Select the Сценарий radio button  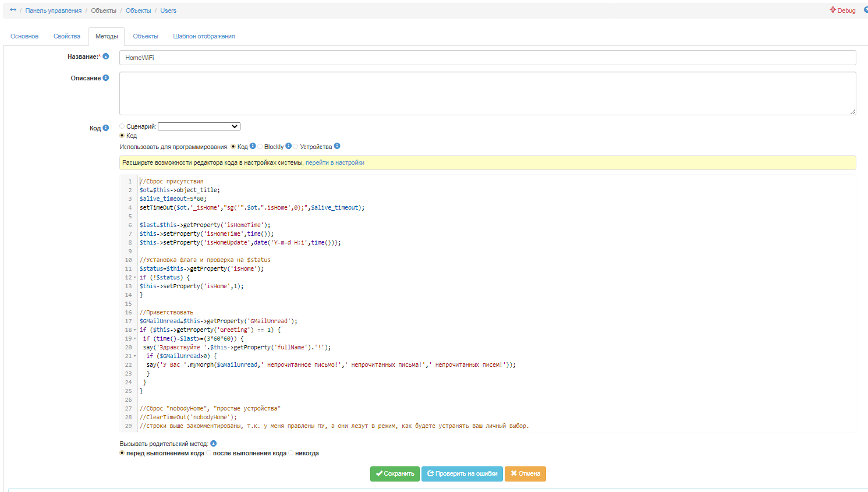122,126
